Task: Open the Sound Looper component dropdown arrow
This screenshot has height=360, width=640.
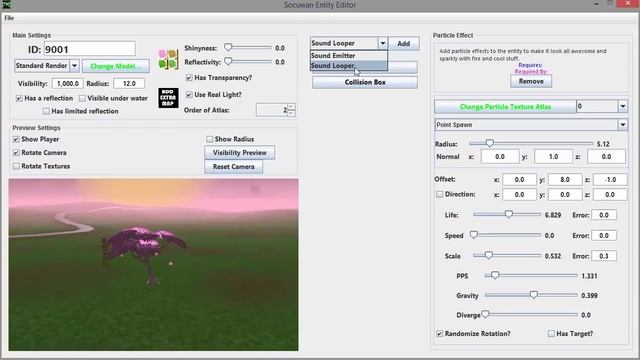Action: pos(382,43)
